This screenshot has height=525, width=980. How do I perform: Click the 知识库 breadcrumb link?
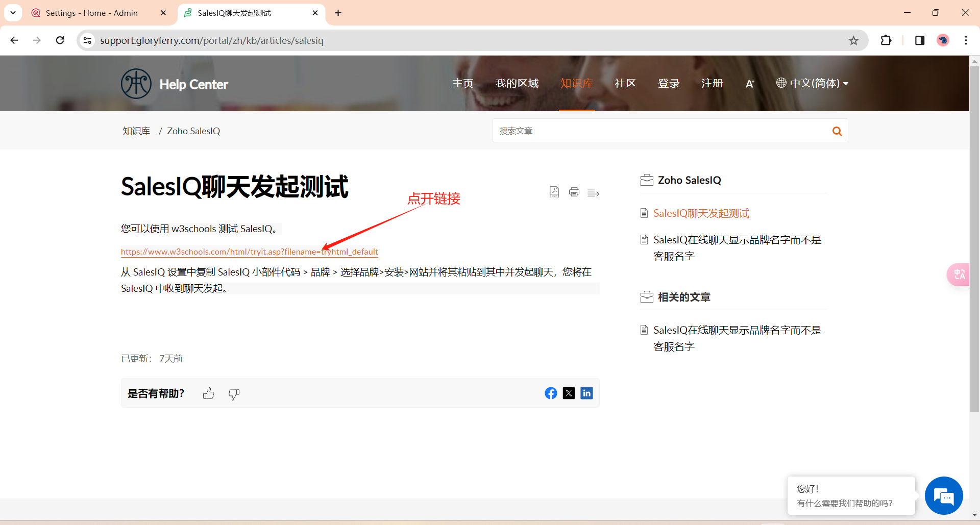pos(136,131)
